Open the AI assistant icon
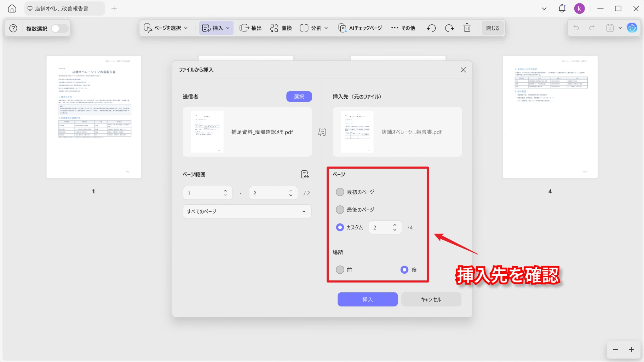The height and width of the screenshot is (362, 644). [632, 28]
